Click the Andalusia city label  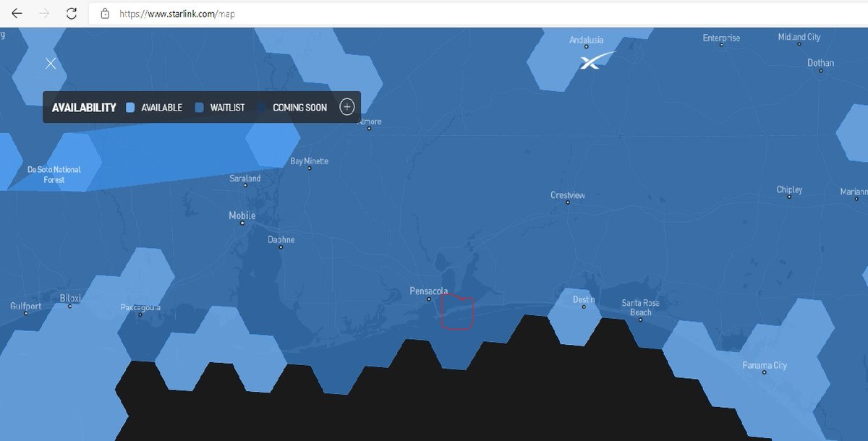pos(587,40)
